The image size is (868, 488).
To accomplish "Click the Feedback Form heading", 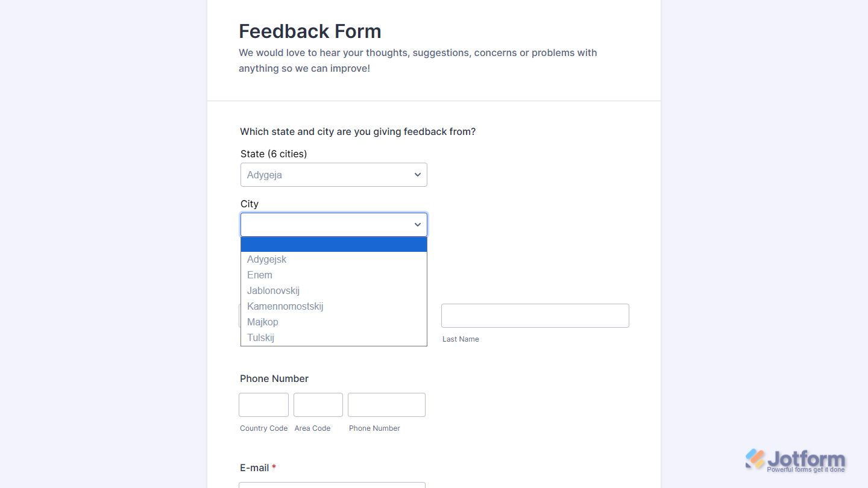I will click(x=310, y=31).
